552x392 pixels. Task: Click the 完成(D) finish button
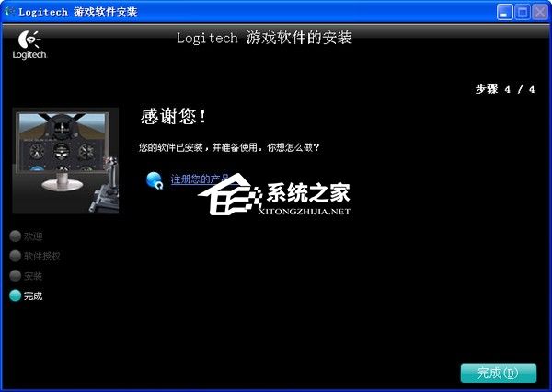point(499,373)
